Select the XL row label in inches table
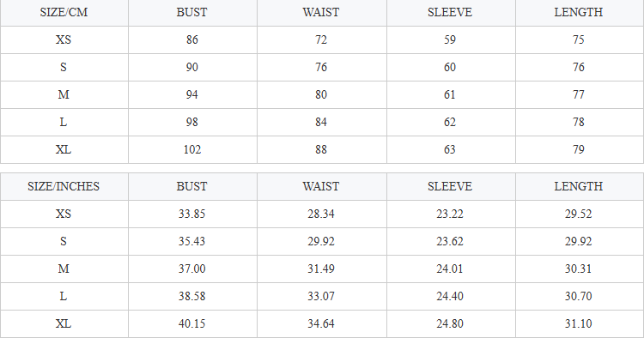The image size is (644, 338). pyautogui.click(x=64, y=323)
